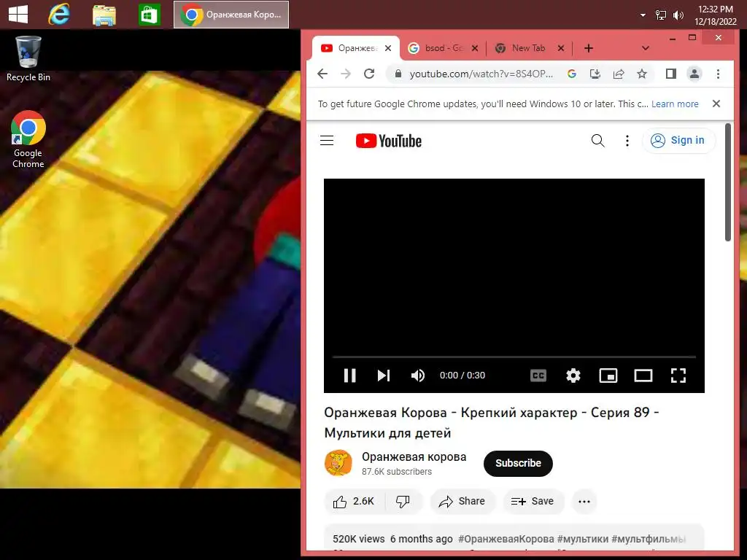The height and width of the screenshot is (560, 747).
Task: Toggle theater mode view
Action: coord(643,376)
